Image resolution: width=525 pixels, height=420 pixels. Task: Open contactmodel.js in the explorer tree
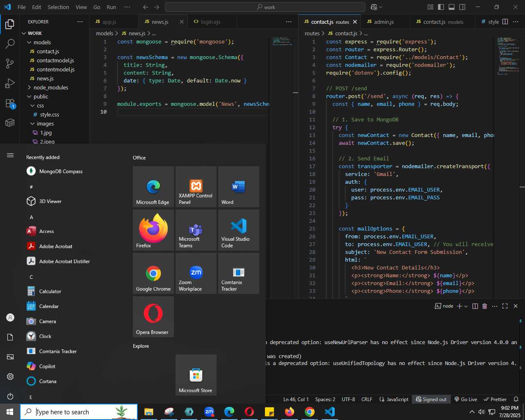tap(55, 60)
